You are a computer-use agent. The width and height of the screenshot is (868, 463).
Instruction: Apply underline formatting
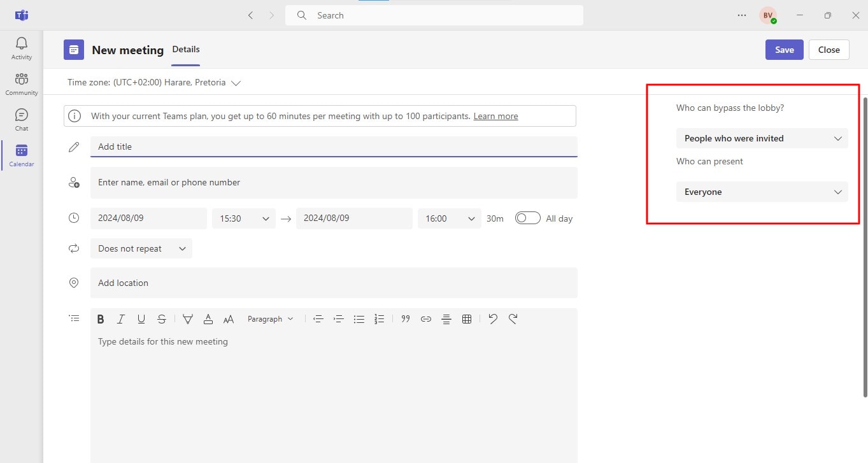click(141, 319)
